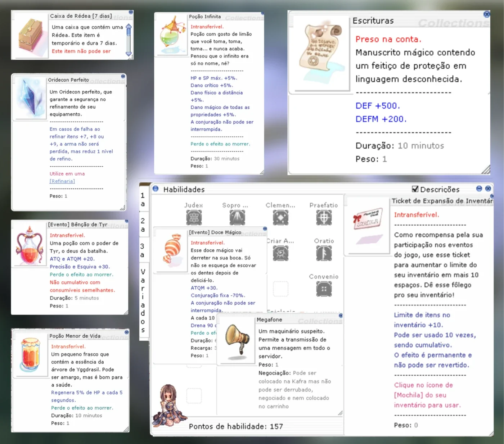Viewport: 504px width, 444px height.
Task: Select the Judex skill icon
Action: tap(194, 217)
